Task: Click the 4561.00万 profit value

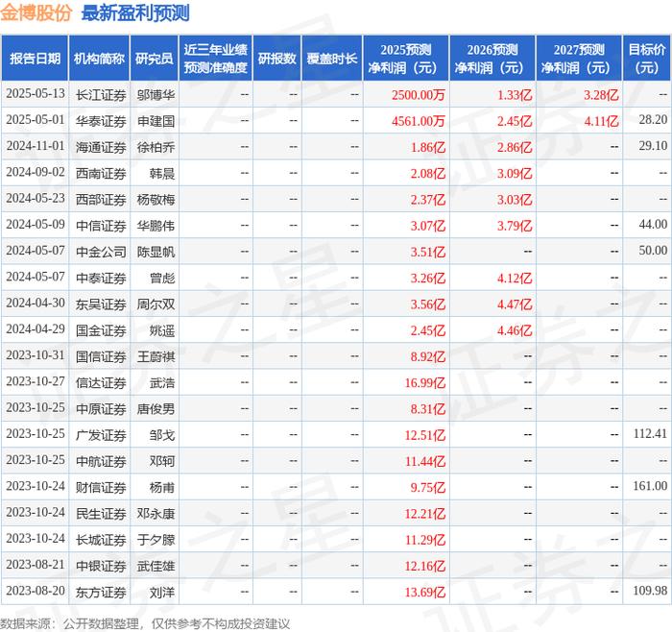Action: tap(419, 121)
